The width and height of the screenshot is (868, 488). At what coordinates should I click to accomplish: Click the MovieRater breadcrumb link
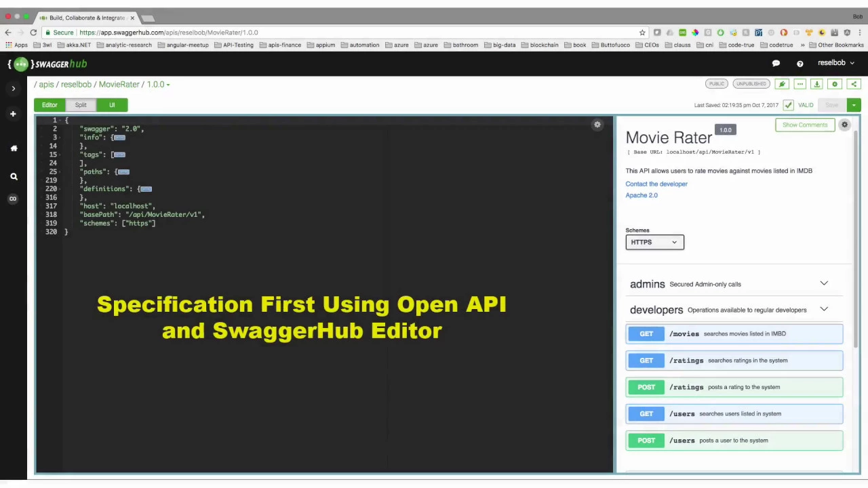coord(119,85)
